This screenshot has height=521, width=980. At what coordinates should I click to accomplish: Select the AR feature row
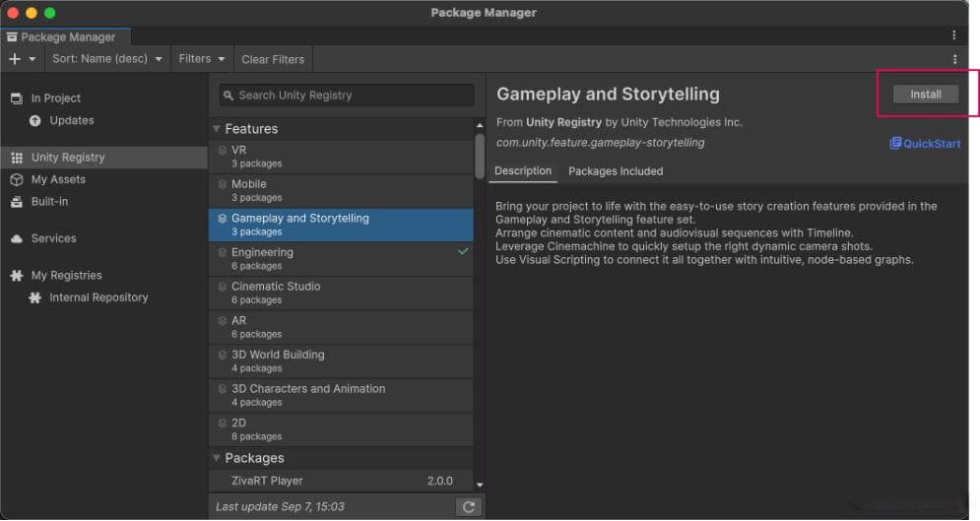341,327
